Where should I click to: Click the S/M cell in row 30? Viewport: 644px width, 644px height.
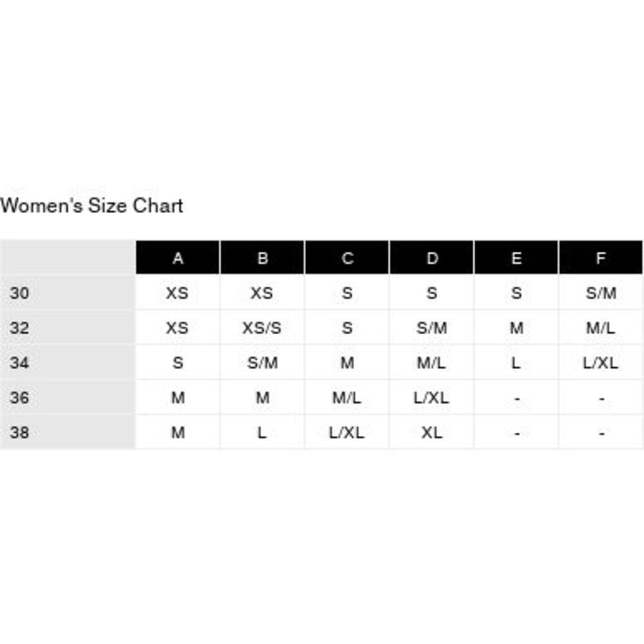(x=601, y=293)
